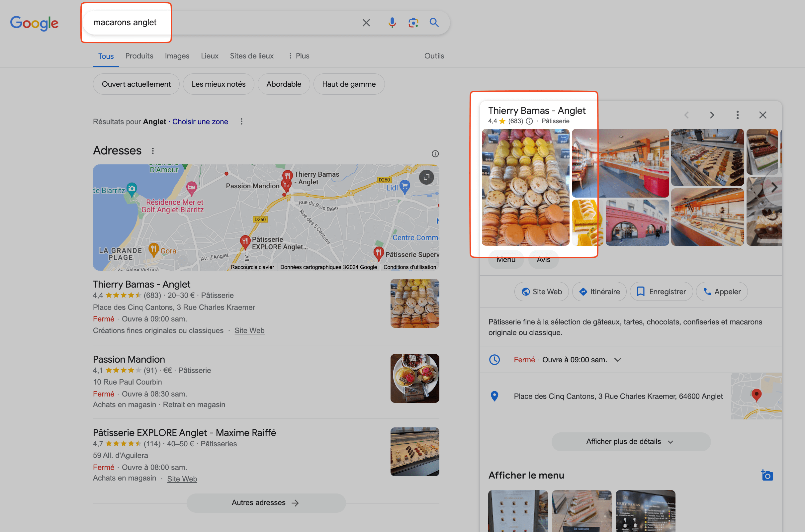
Task: Click the Autres adresses button
Action: coord(266,502)
